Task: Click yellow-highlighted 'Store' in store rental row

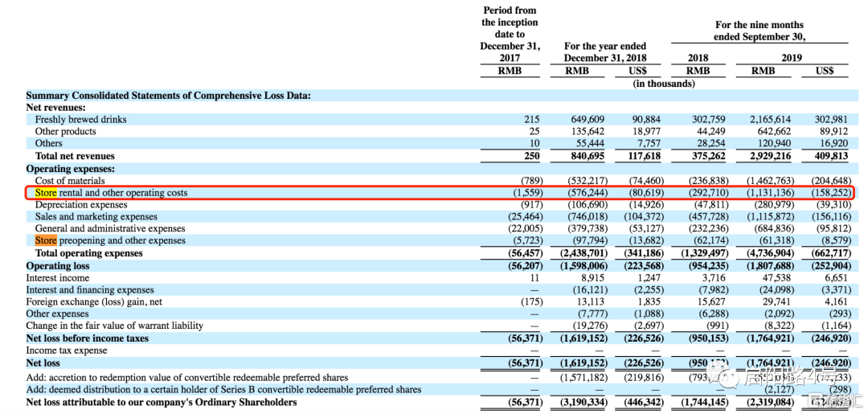Action: 45,193
